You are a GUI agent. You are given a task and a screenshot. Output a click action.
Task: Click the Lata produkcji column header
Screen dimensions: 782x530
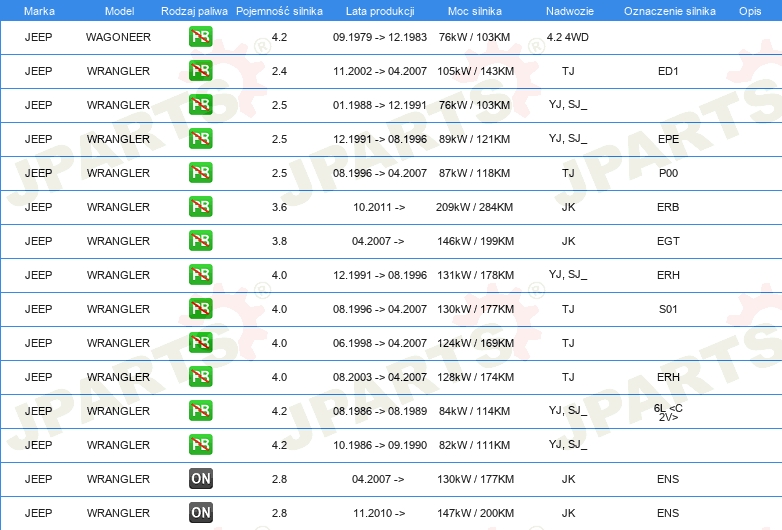tap(380, 11)
